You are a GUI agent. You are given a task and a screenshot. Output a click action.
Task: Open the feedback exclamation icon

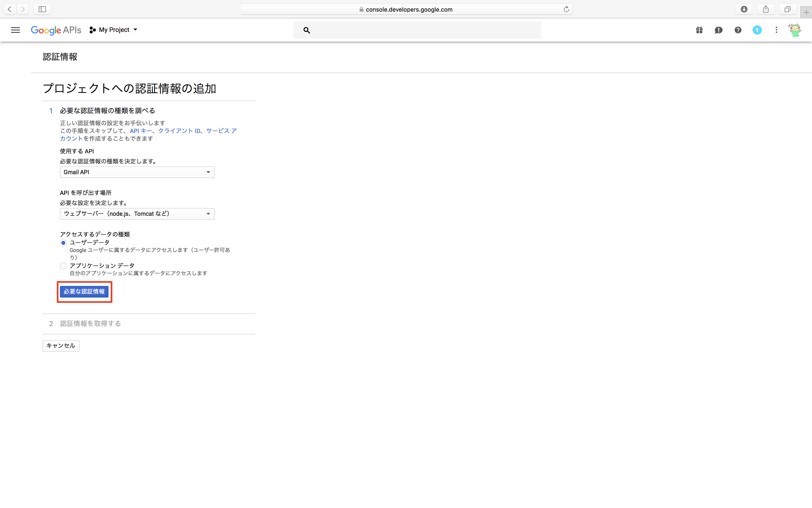pyautogui.click(x=718, y=30)
